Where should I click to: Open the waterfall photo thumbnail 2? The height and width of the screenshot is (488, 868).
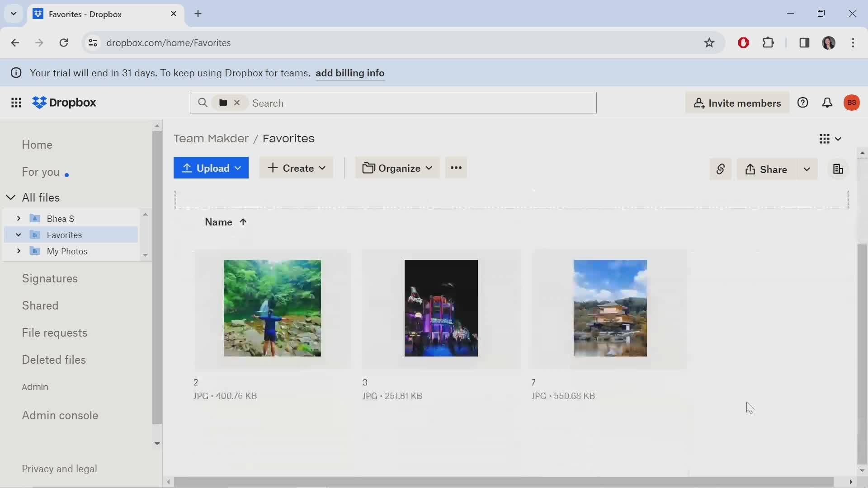click(x=272, y=308)
